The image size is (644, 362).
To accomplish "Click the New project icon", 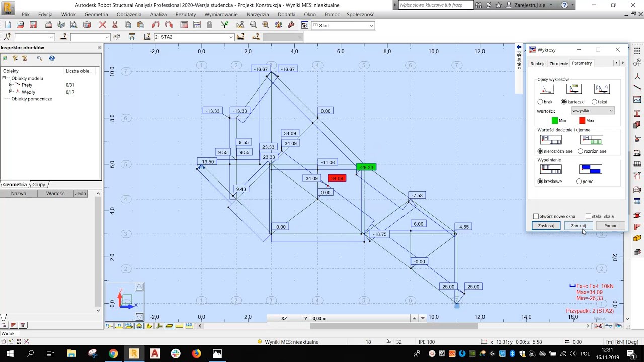I will tap(8, 25).
